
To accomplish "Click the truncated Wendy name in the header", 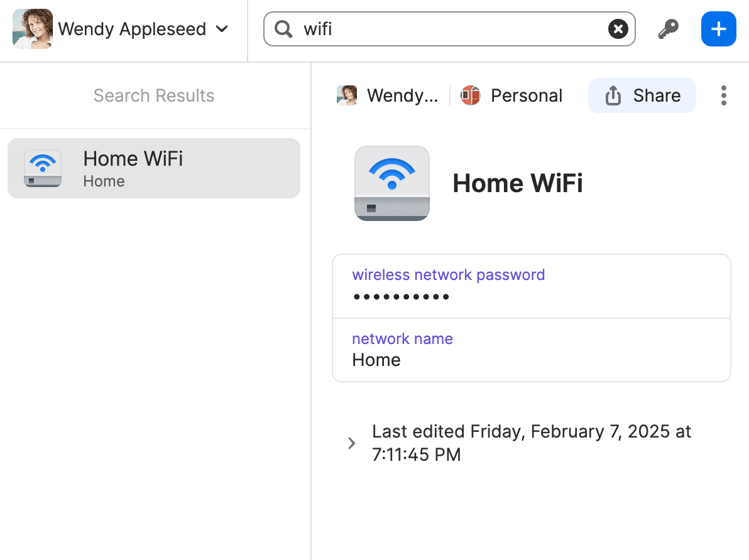I will 404,95.
